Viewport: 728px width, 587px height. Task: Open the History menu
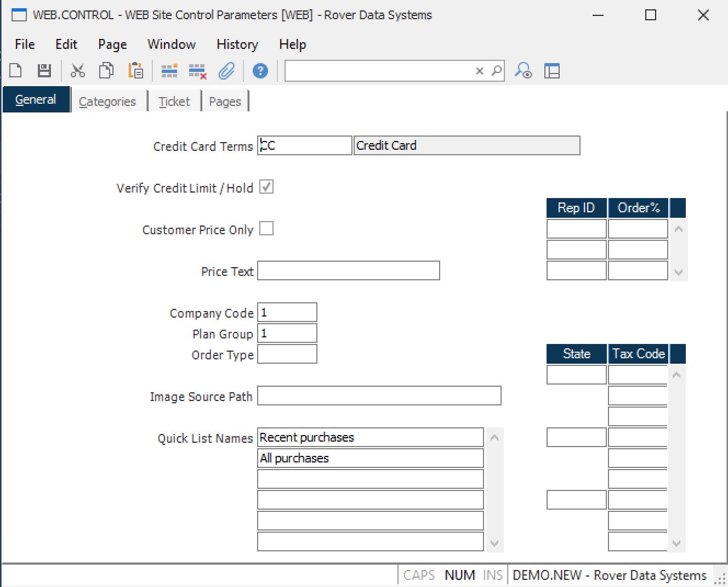(x=237, y=44)
